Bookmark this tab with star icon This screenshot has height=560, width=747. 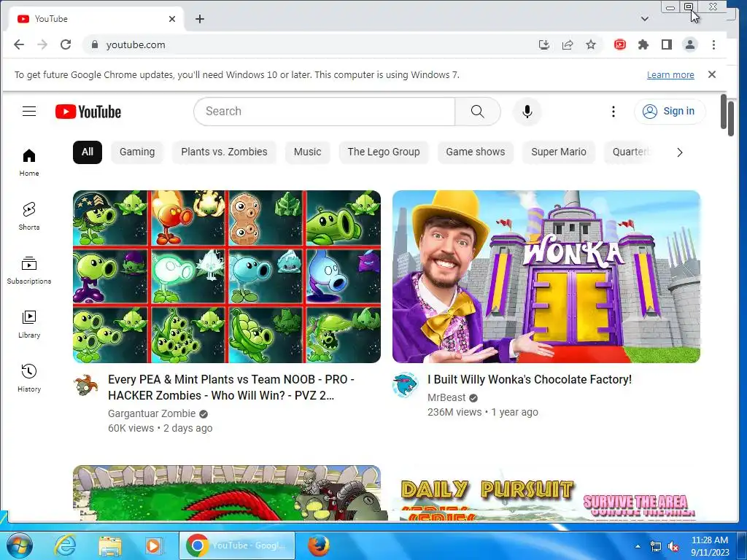pyautogui.click(x=591, y=44)
